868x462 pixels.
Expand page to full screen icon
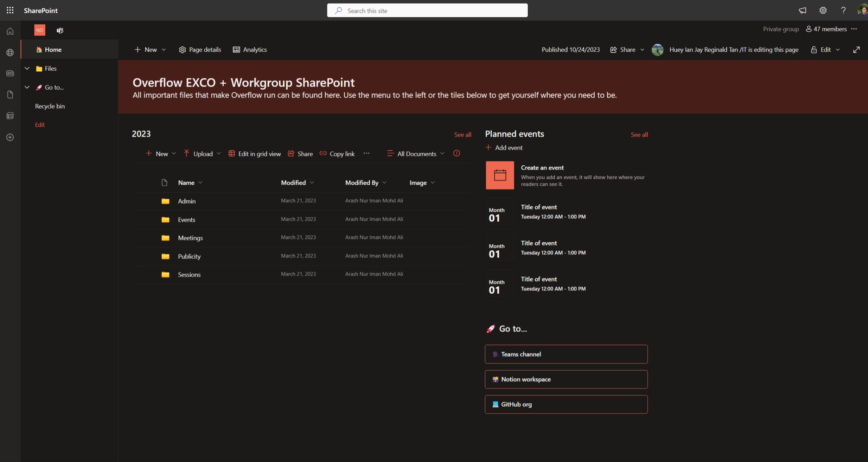point(856,50)
